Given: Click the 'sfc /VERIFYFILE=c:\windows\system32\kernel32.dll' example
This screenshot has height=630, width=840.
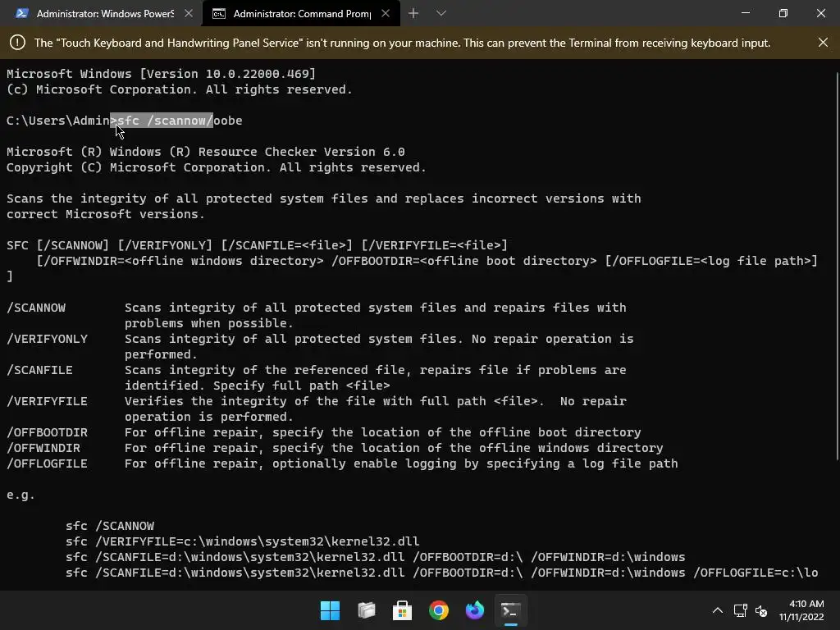Looking at the screenshot, I should 243,541.
